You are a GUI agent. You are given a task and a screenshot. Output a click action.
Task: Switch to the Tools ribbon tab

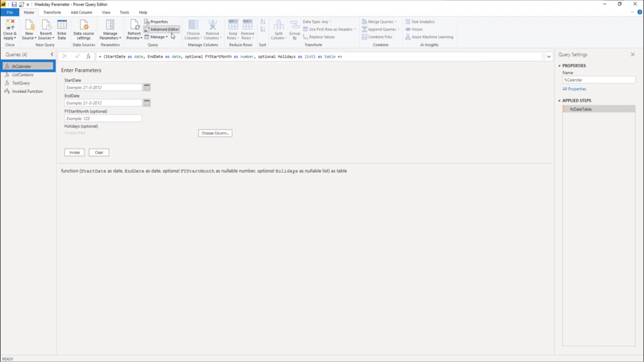124,12
